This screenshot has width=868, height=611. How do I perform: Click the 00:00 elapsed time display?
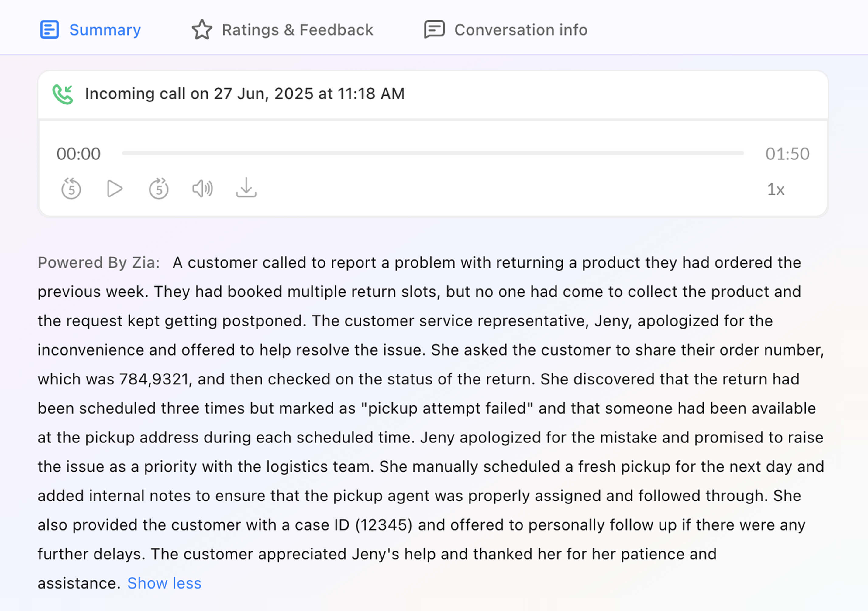[79, 153]
